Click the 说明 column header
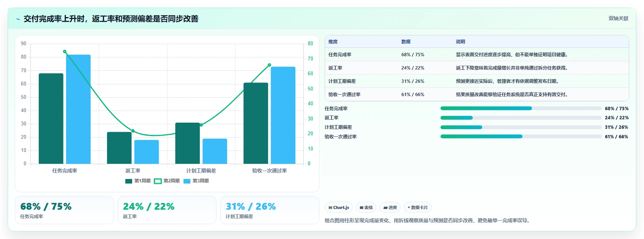The height and width of the screenshot is (239, 644). (461, 42)
